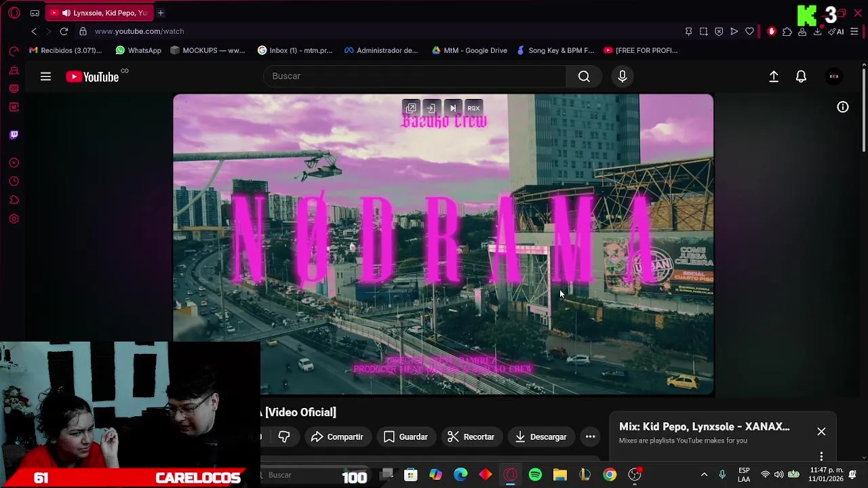868x488 pixels.
Task: Go back to the previous page
Action: [34, 31]
